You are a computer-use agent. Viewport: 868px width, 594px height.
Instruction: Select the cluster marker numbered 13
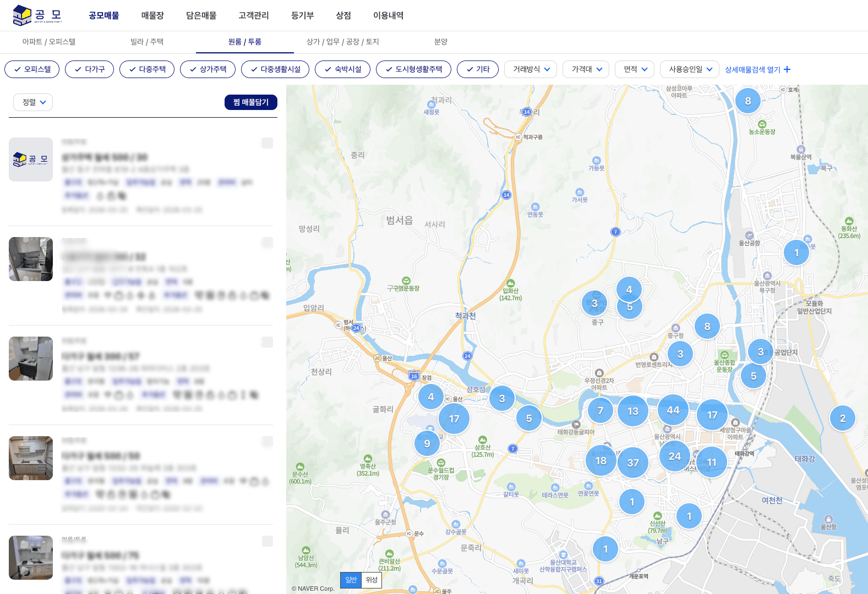[x=633, y=411]
